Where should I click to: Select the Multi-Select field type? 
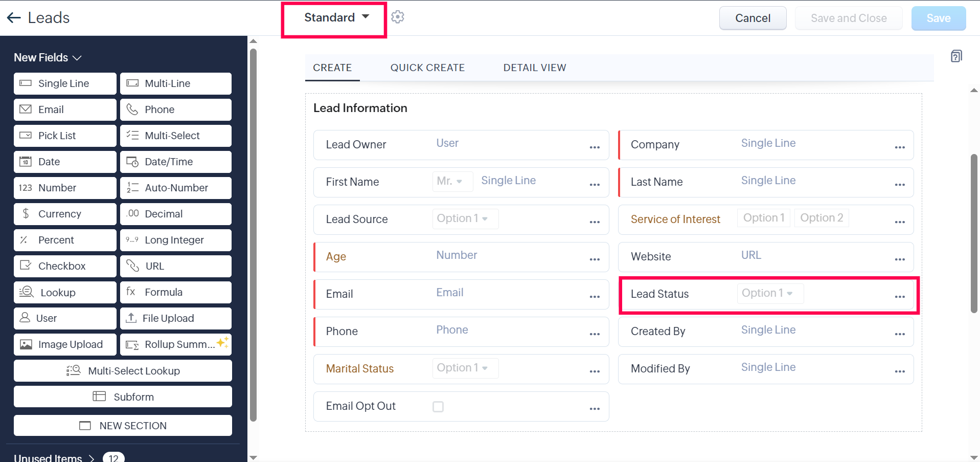[x=176, y=136]
